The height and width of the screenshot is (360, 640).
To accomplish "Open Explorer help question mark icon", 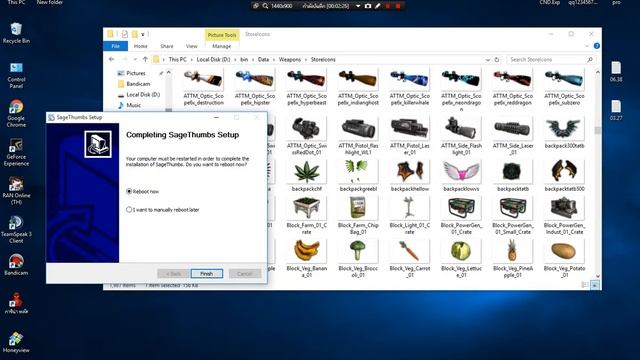I will point(596,46).
